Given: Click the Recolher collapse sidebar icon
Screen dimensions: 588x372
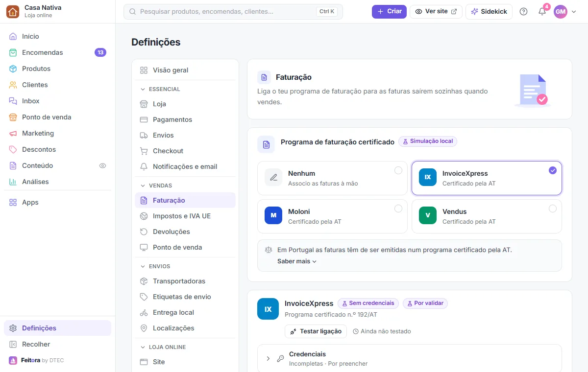Looking at the screenshot, I should 13,344.
